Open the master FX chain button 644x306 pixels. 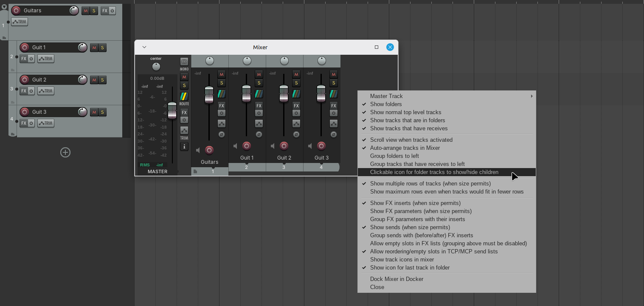[184, 112]
